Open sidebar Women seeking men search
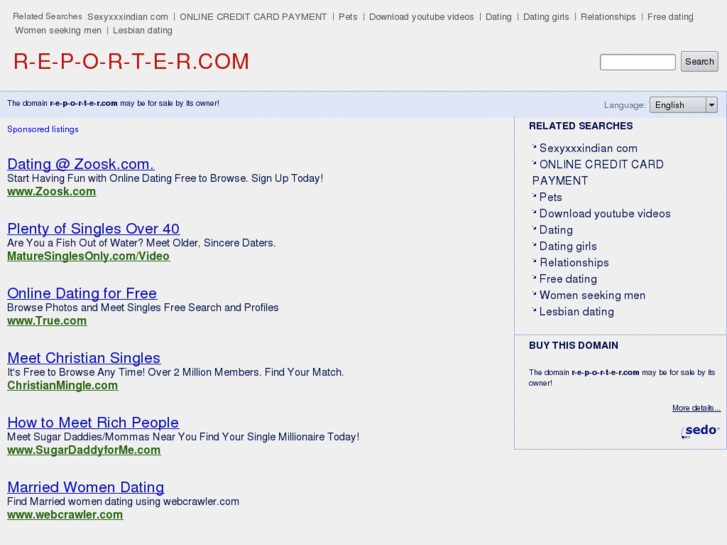Screen dimensions: 727x545 click(592, 295)
